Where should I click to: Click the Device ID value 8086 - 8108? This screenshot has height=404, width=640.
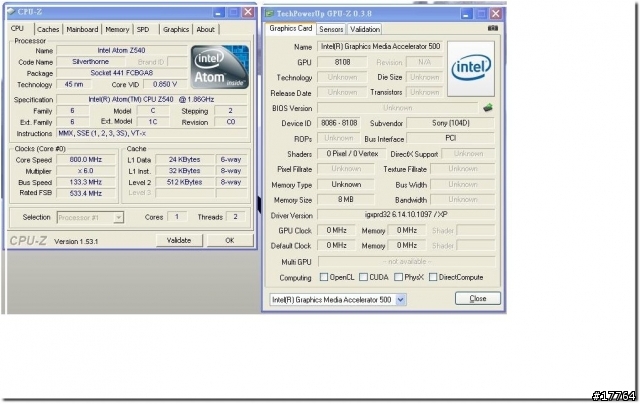click(x=339, y=123)
